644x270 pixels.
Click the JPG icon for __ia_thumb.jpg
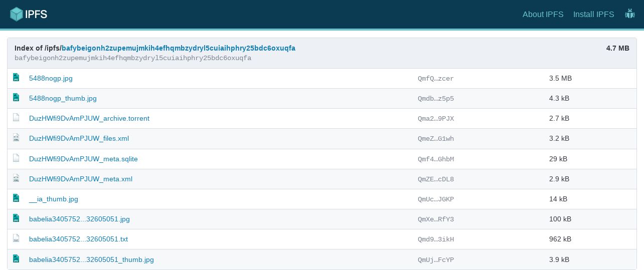click(16, 198)
